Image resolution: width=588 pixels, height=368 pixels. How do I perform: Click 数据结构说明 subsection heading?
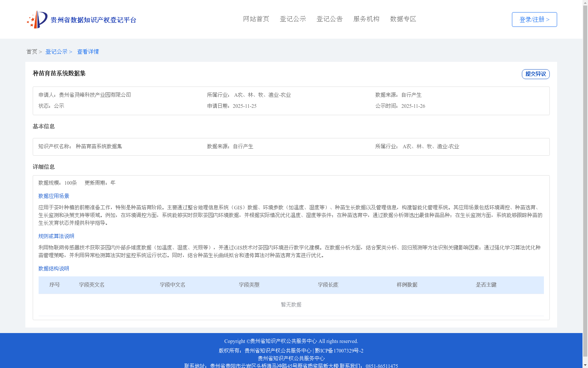tap(54, 269)
